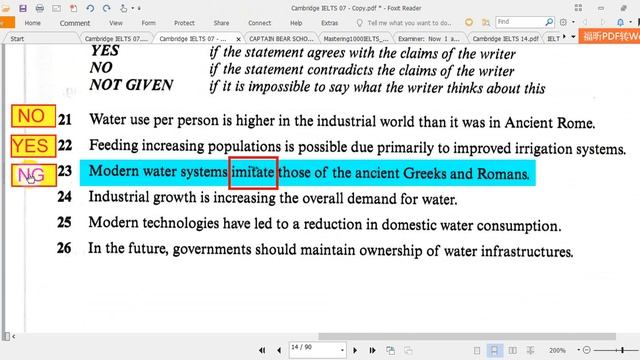
Task: Click the Print icon in quick access toolbar
Action: tap(40, 8)
